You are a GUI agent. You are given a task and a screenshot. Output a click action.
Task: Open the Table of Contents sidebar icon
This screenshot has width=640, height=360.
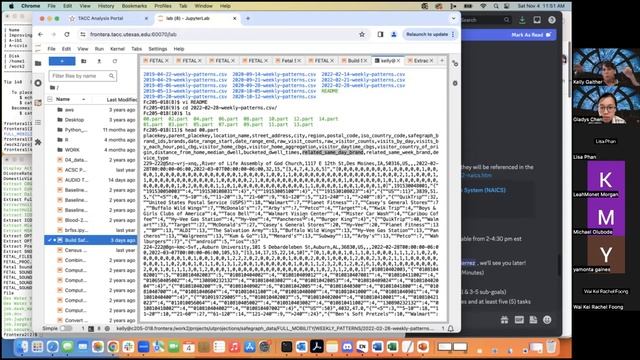tap(38, 122)
